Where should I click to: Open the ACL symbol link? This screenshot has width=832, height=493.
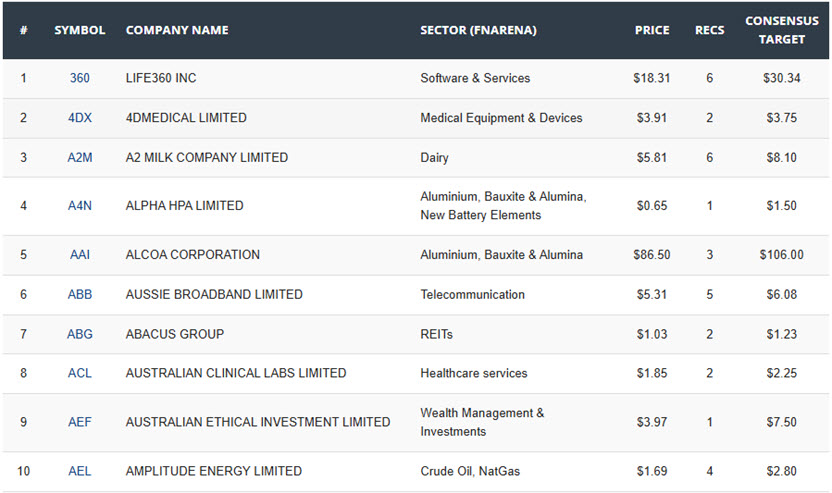pyautogui.click(x=80, y=373)
